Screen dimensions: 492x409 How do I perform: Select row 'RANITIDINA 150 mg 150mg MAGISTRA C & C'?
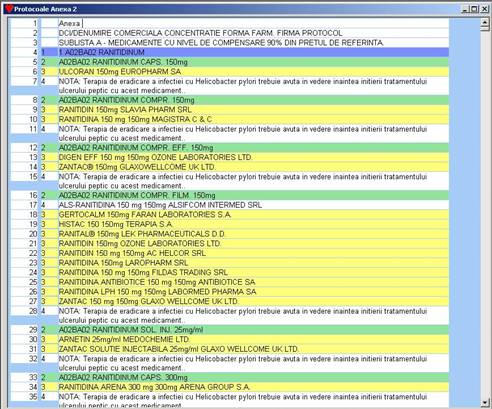click(x=253, y=119)
